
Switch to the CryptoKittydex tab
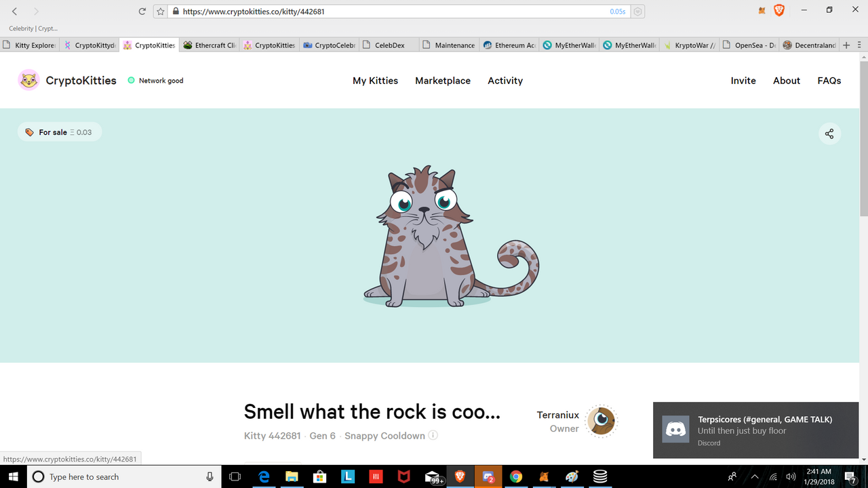pos(90,45)
